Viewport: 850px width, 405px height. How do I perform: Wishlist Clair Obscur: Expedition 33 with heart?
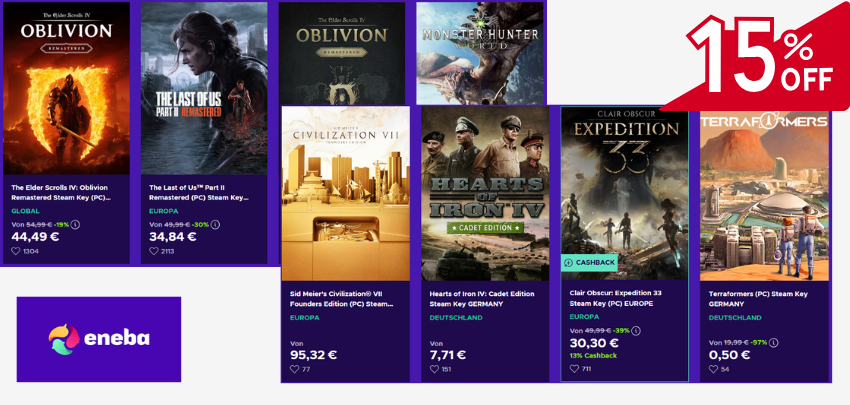click(575, 369)
